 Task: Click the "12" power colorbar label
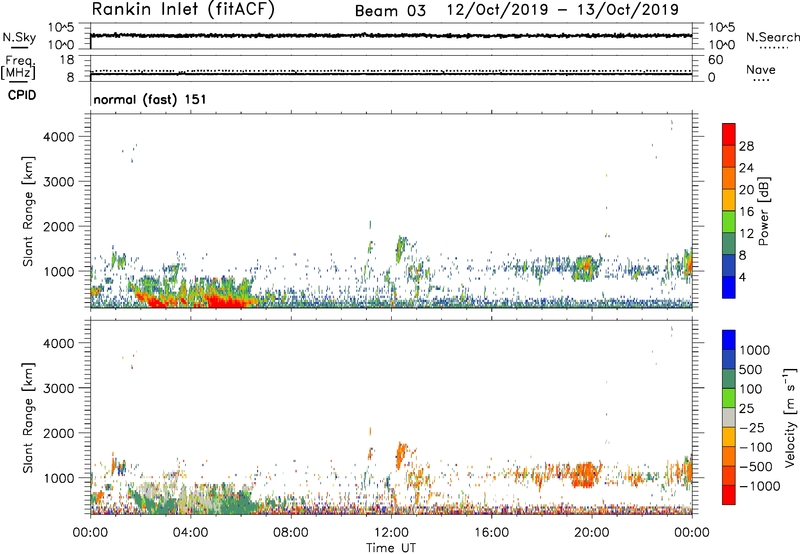coord(746,234)
